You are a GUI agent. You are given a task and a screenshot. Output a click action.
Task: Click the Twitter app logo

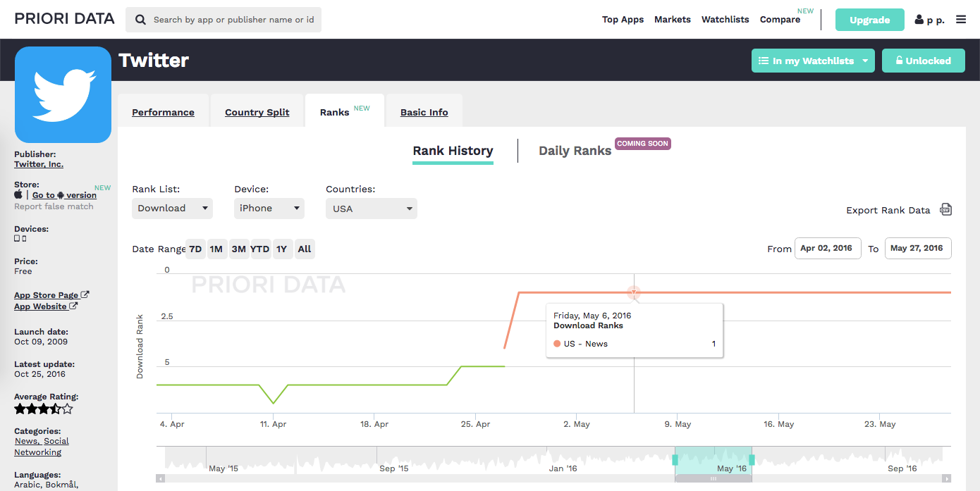tap(63, 95)
